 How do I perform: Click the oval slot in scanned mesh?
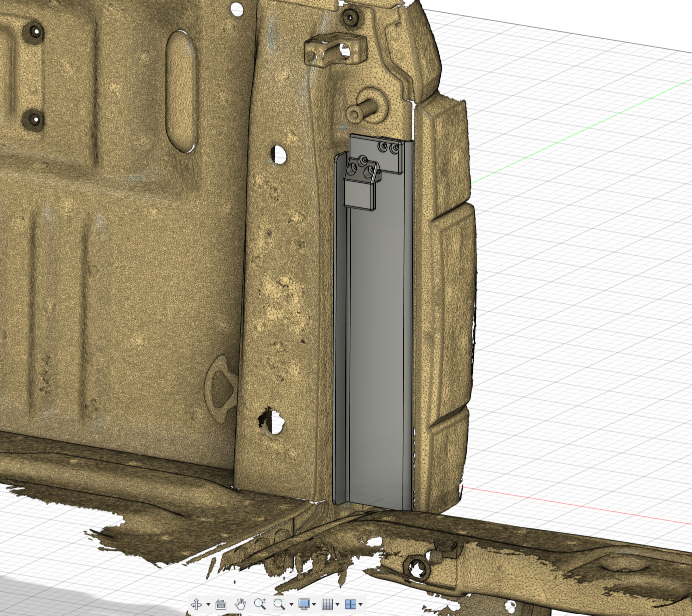[180, 90]
